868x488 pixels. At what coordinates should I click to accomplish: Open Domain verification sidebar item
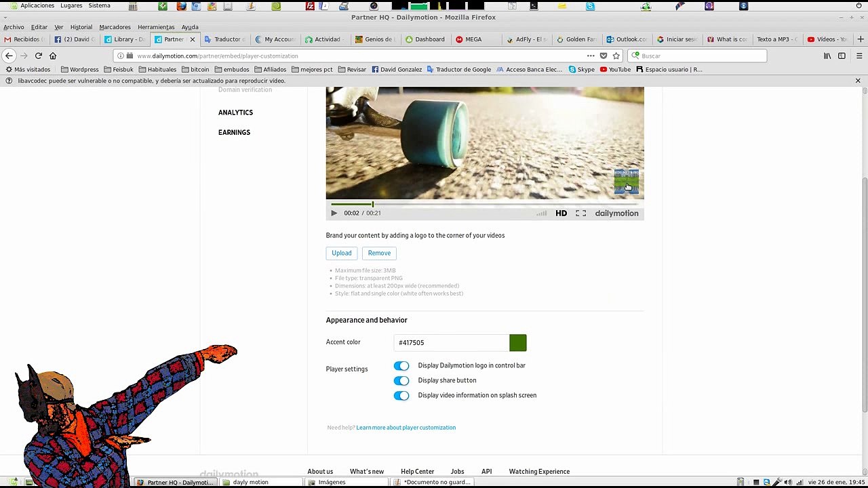pos(245,89)
